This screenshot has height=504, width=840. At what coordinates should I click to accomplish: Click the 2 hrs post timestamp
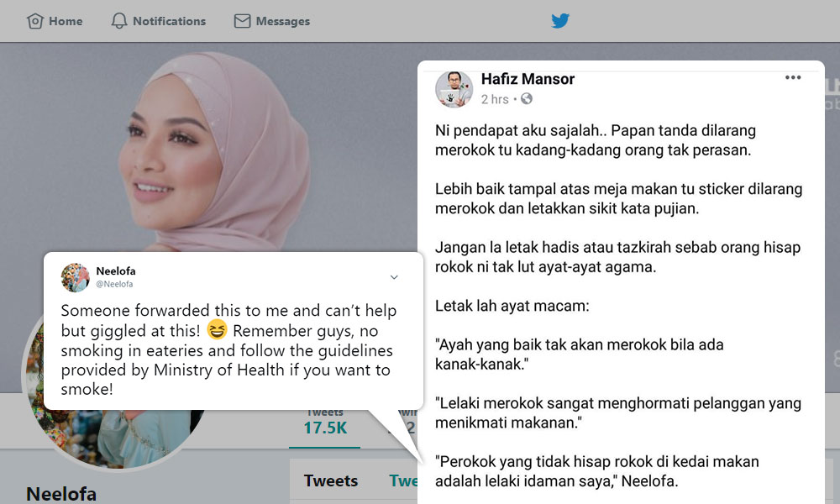pyautogui.click(x=495, y=99)
